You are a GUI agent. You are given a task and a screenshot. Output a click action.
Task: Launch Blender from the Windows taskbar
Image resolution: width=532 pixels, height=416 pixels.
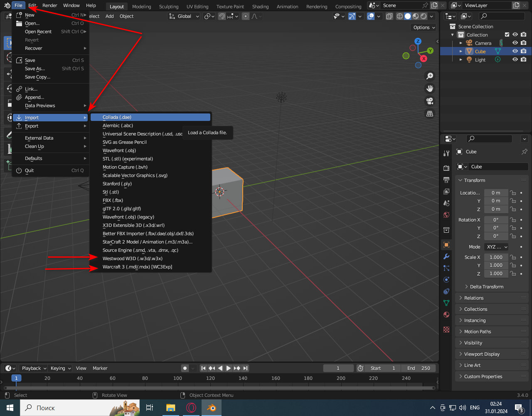tap(212, 408)
